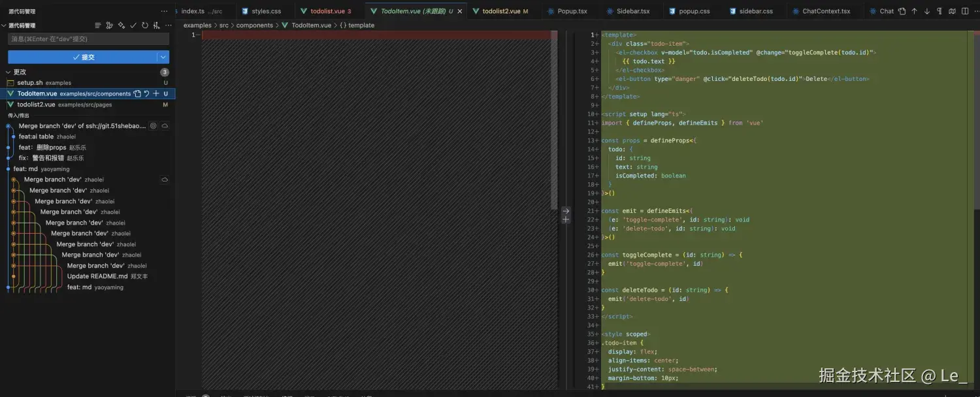Click the right-arrow revert icon in diff gutter
The height and width of the screenshot is (397, 980).
(x=566, y=211)
